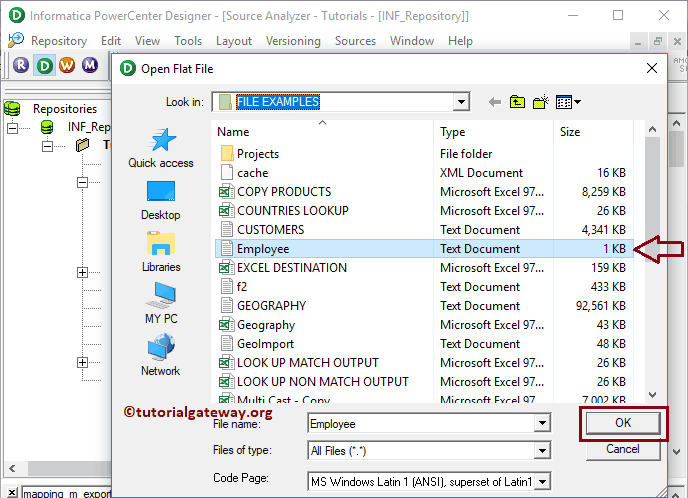
Task: Launch the Workflow Manager (W icon)
Action: (67, 65)
